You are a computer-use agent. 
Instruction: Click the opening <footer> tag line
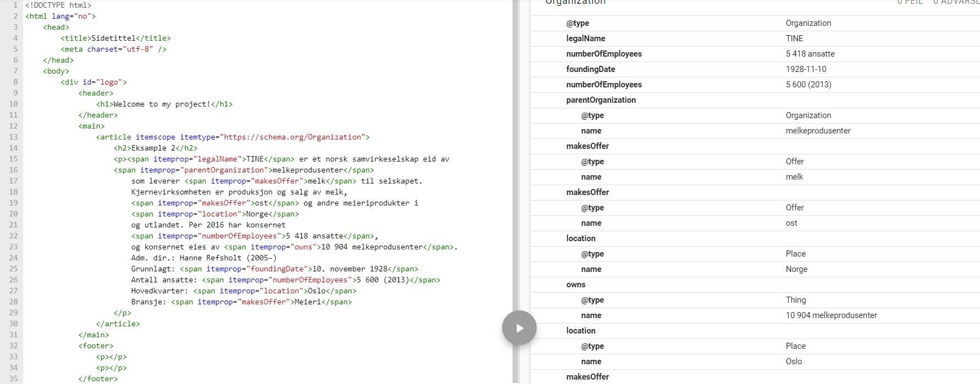coord(96,346)
